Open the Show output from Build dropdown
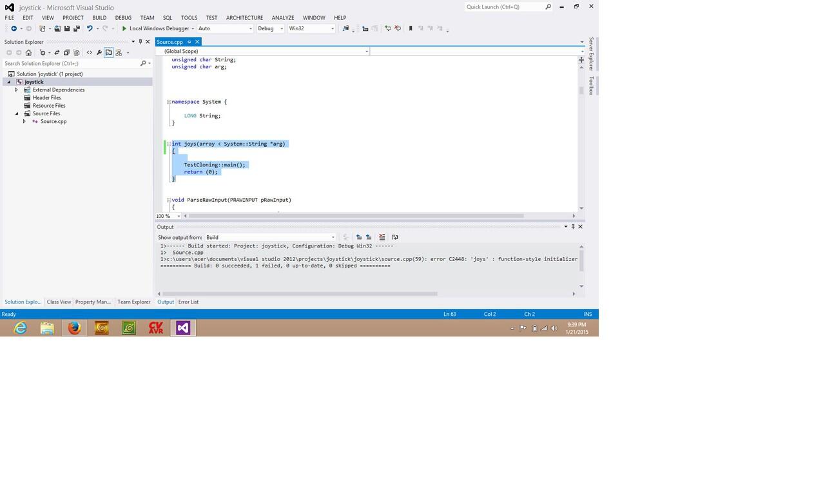 click(270, 237)
